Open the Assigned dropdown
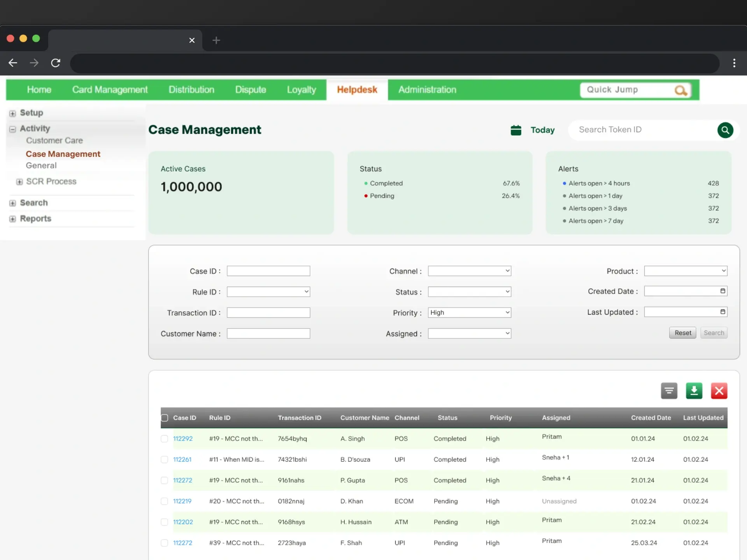 (x=470, y=333)
